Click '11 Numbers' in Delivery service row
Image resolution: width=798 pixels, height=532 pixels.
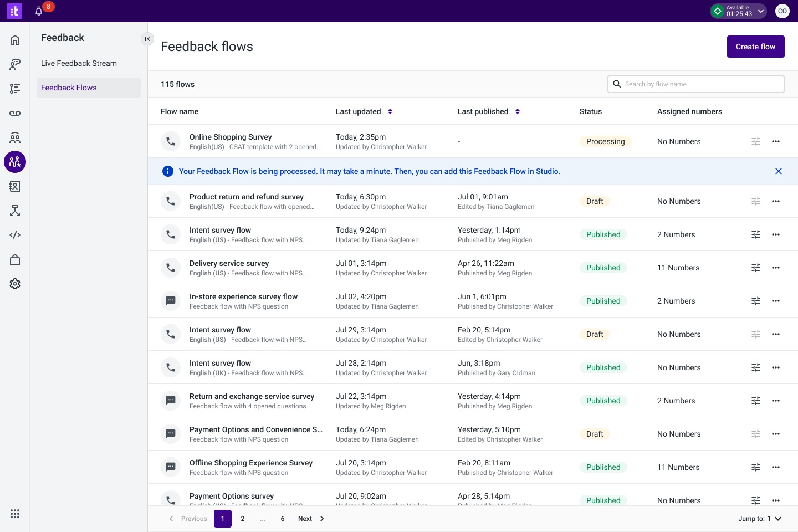pyautogui.click(x=678, y=268)
